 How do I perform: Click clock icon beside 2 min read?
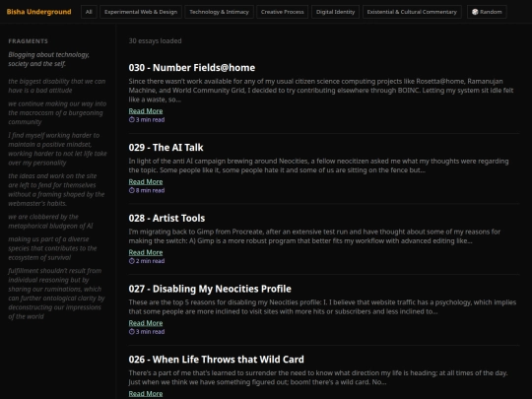tap(132, 261)
